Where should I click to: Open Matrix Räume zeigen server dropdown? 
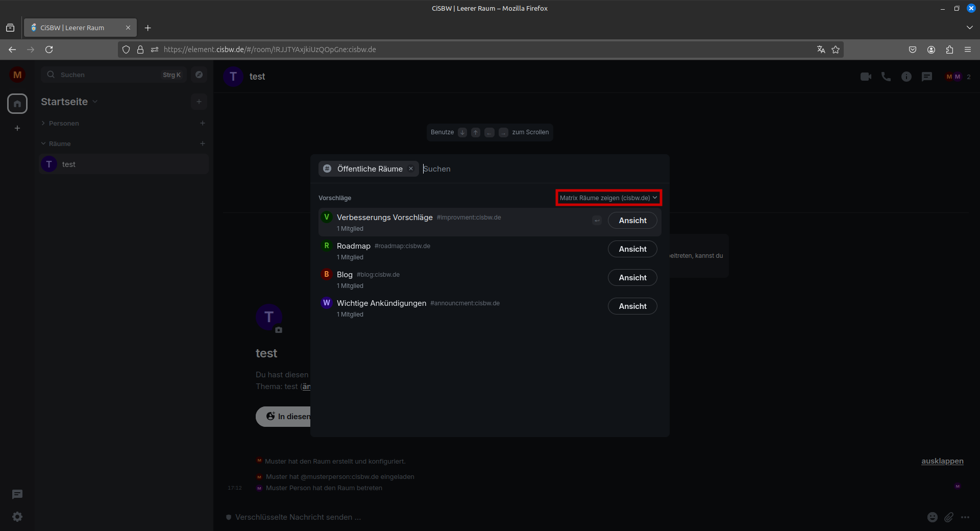tap(608, 198)
